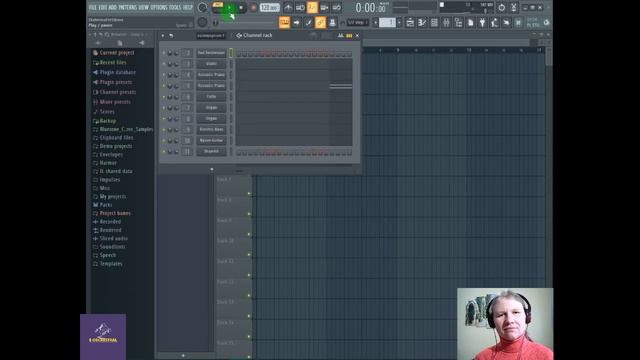Image resolution: width=640 pixels, height=360 pixels.
Task: Click the add channel plus button
Action: coord(211,169)
